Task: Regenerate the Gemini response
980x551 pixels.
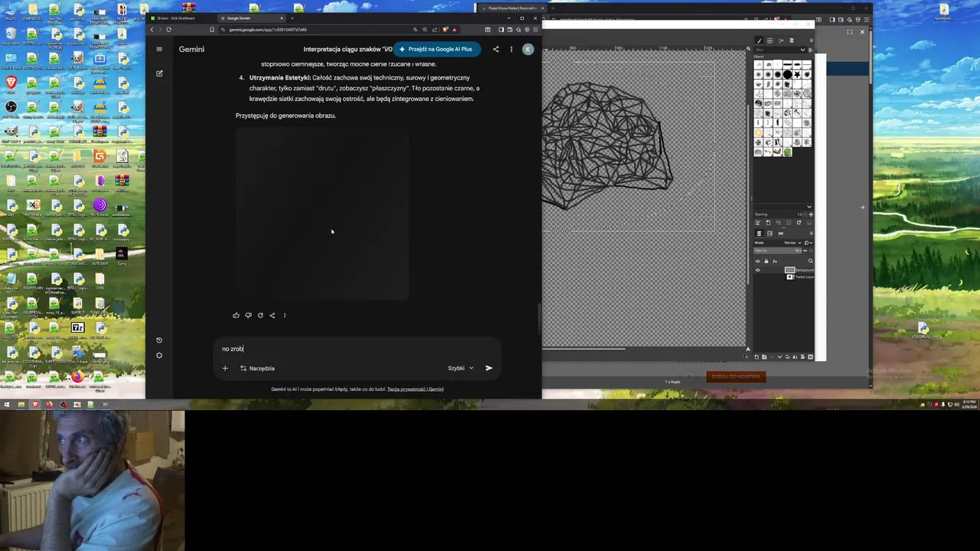Action: point(260,315)
